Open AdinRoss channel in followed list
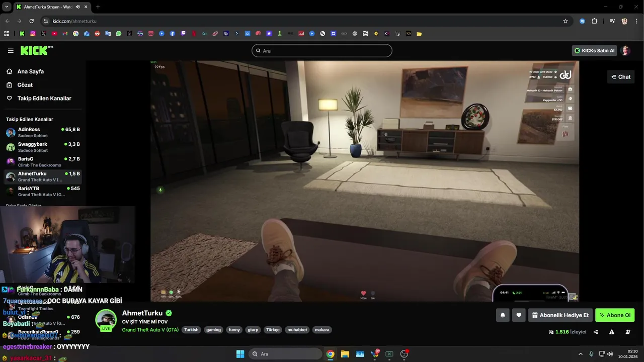The image size is (644, 362). [x=43, y=132]
